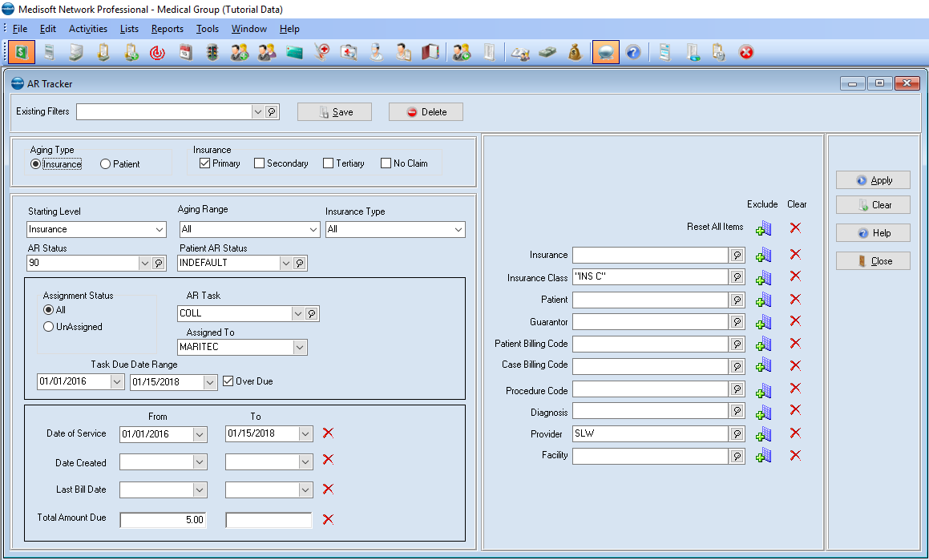Click the Save filter button

click(x=335, y=112)
